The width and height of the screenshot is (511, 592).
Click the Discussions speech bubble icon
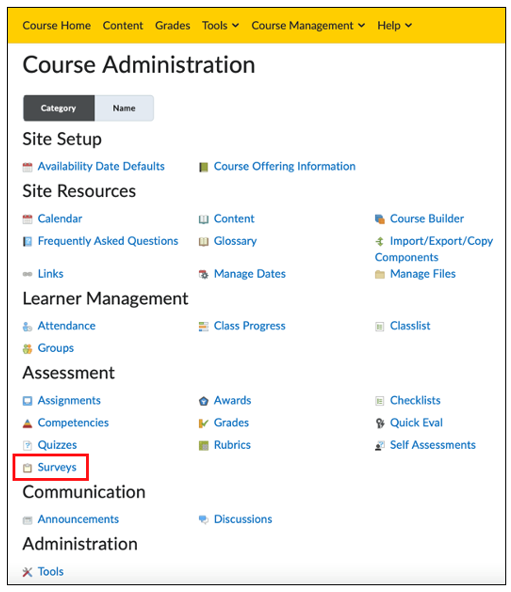pos(204,520)
